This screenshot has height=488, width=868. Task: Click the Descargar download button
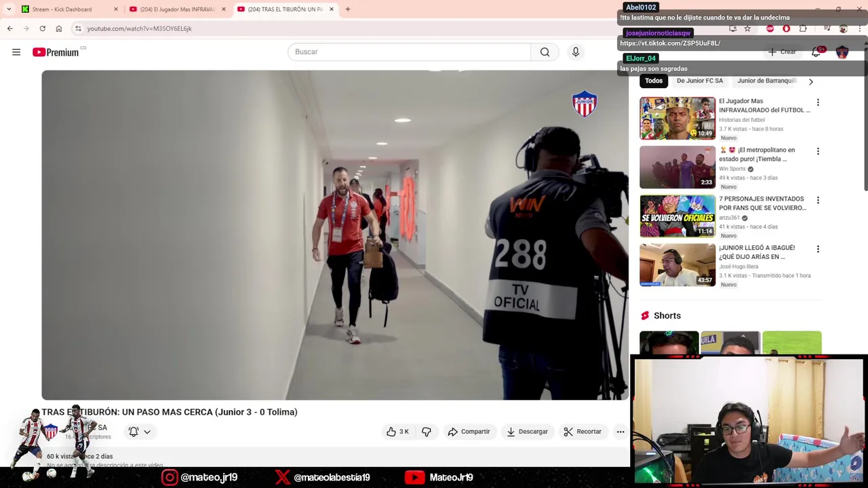coord(527,432)
